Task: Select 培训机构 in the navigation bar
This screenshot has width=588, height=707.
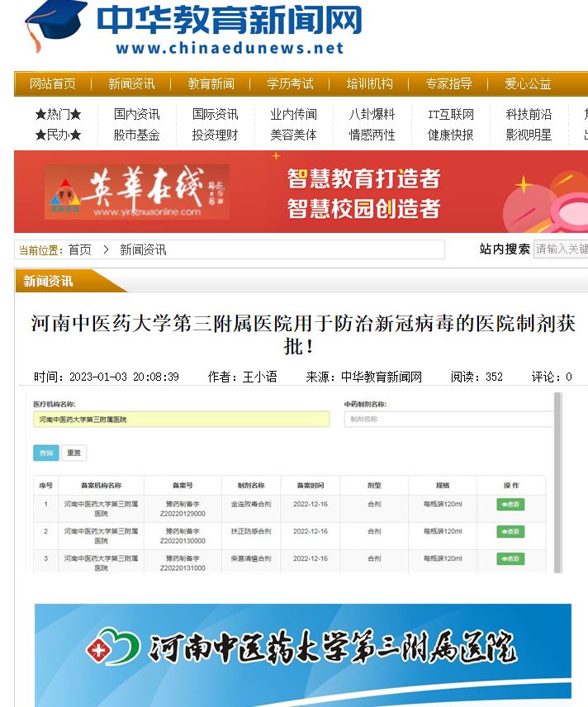Action: [369, 83]
